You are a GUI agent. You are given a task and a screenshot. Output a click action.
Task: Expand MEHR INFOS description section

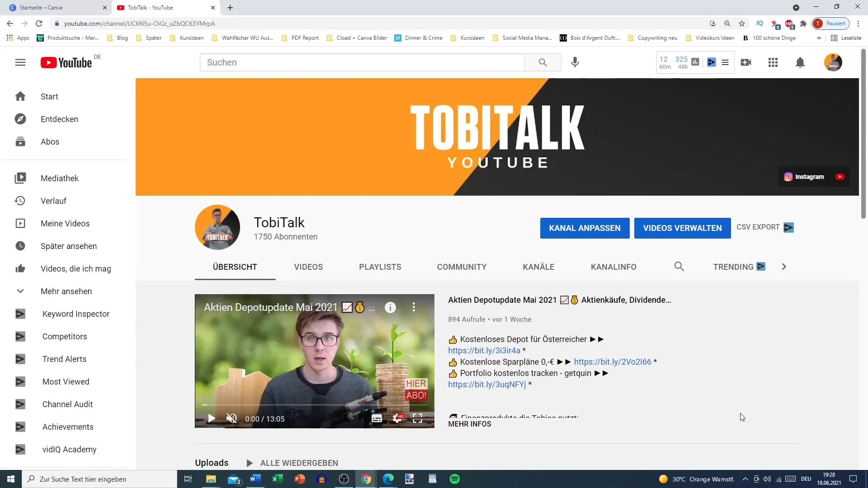pos(469,424)
